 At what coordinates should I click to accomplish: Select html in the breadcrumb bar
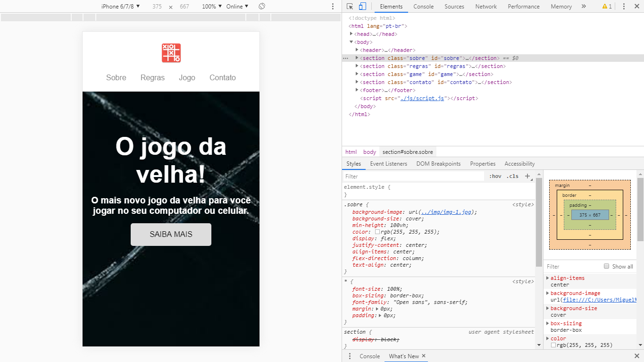pyautogui.click(x=351, y=152)
